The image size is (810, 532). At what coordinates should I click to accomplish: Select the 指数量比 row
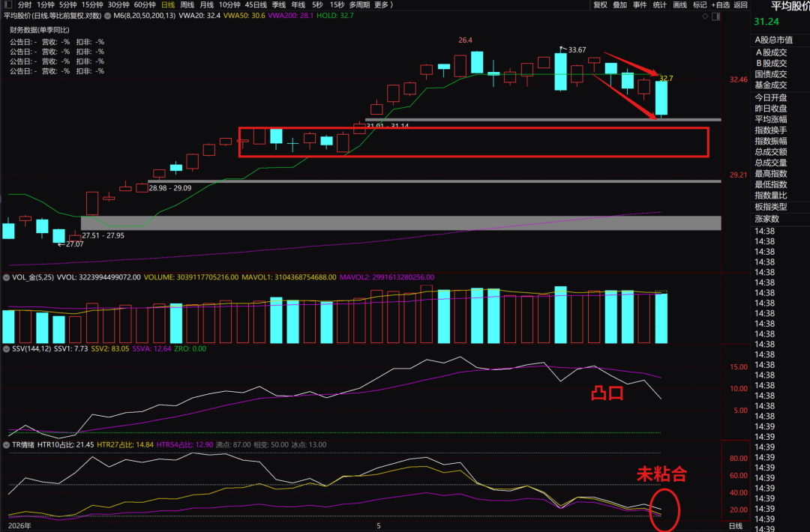(771, 195)
